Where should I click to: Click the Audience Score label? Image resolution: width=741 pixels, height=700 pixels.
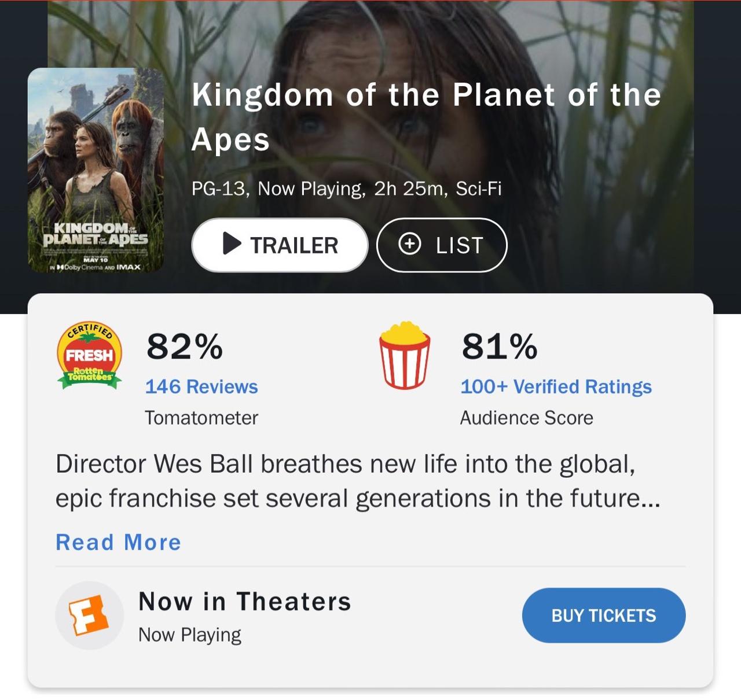[526, 418]
